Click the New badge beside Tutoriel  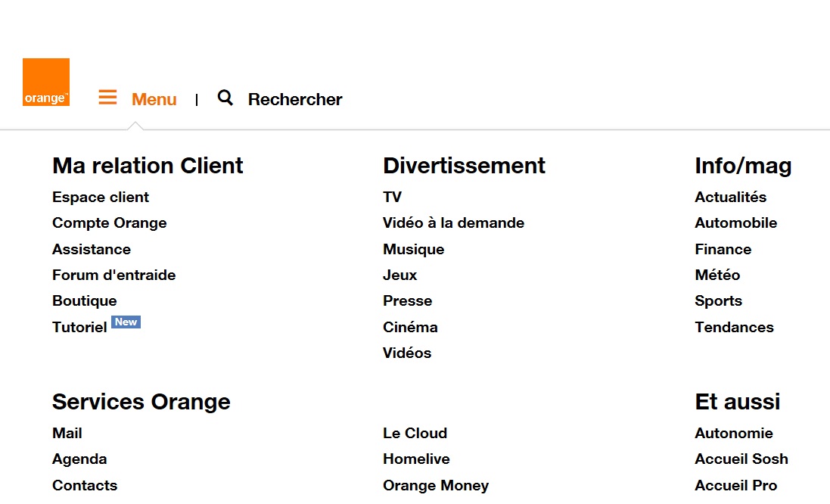[126, 322]
